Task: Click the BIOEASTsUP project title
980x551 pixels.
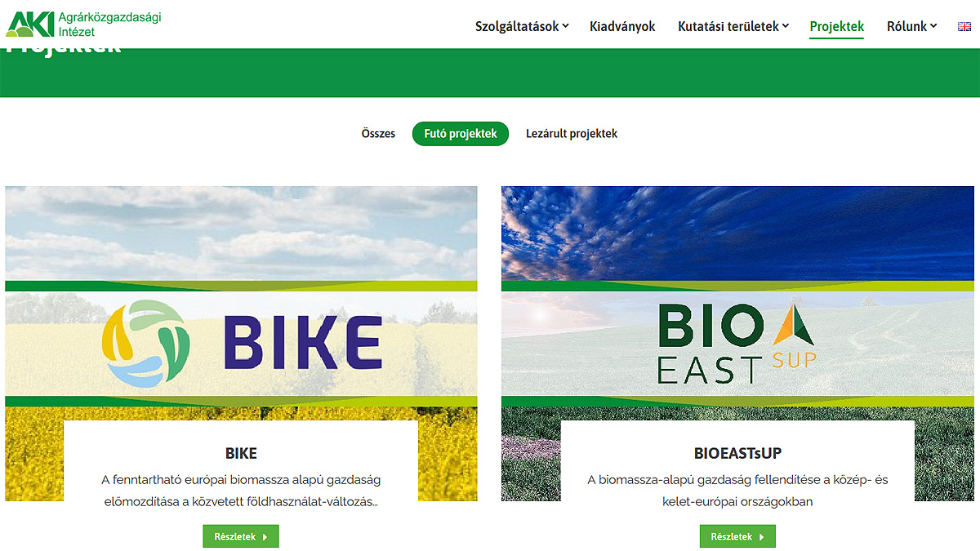Action: click(x=737, y=453)
